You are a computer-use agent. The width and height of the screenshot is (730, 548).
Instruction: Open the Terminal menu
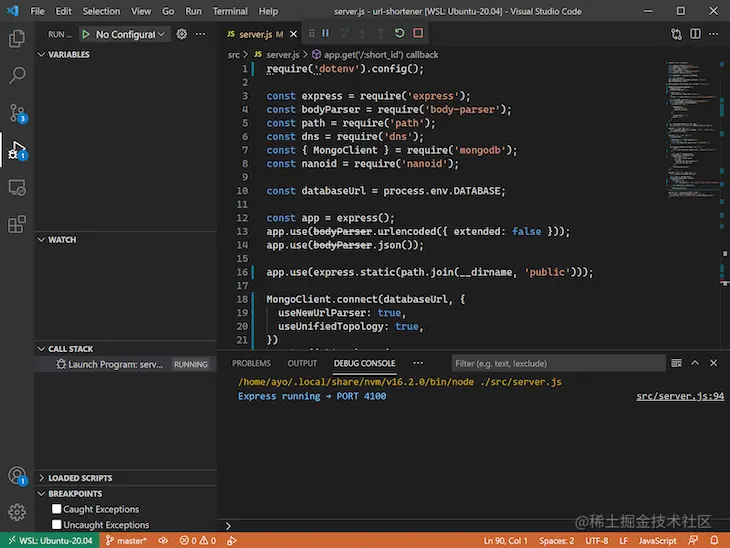(x=230, y=11)
